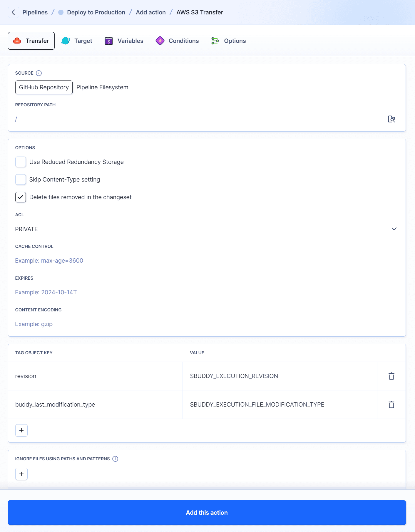Image resolution: width=415 pixels, height=532 pixels.
Task: Add a new tag object key row
Action: pyautogui.click(x=21, y=430)
